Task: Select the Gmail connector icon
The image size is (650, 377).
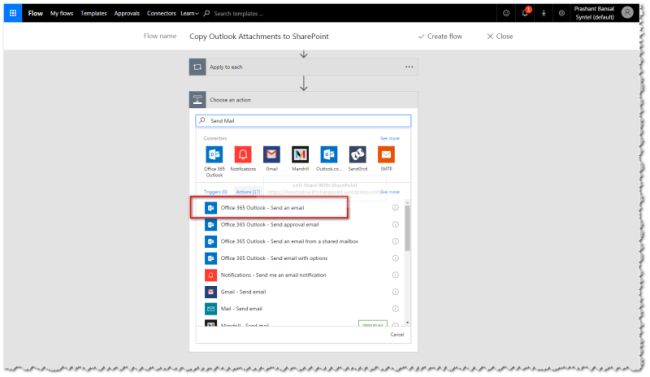Action: 272,155
